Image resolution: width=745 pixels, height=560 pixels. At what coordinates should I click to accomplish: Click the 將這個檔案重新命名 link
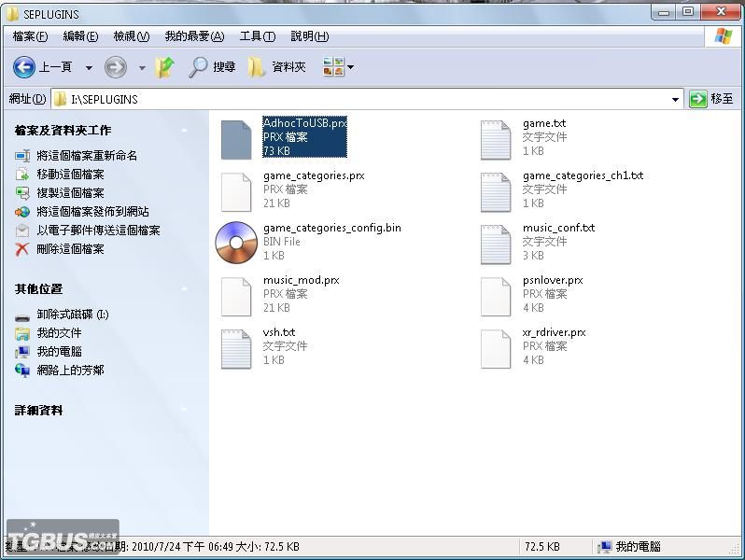[x=87, y=155]
